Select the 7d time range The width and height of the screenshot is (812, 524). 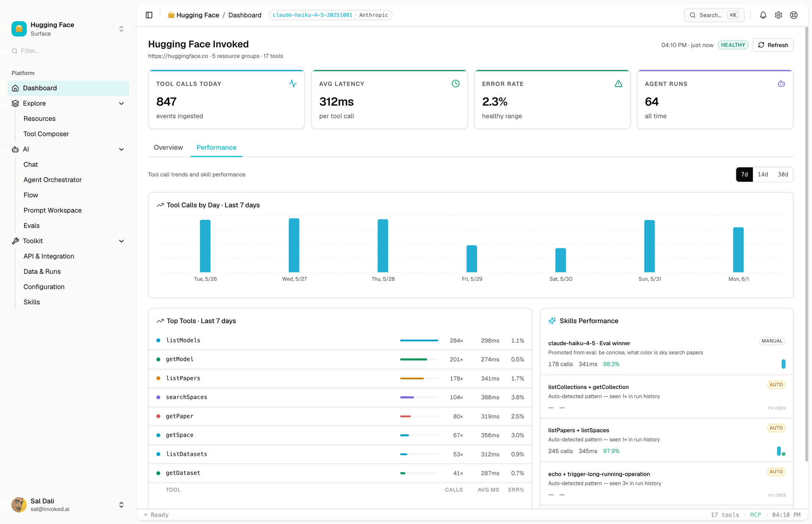click(744, 175)
